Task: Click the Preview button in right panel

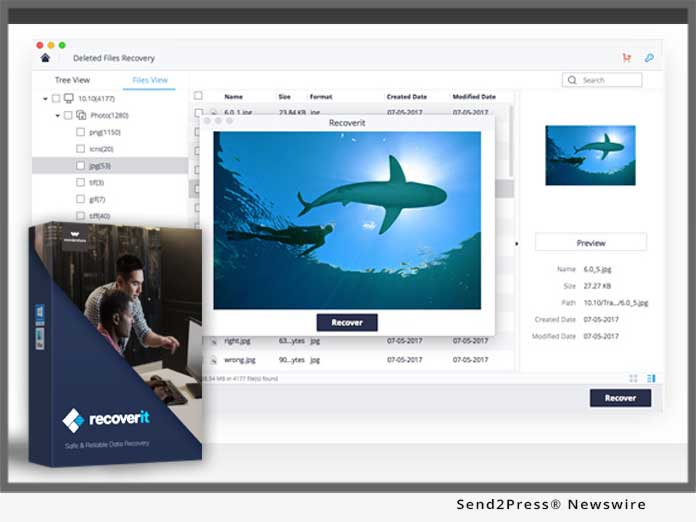Action: [x=590, y=242]
